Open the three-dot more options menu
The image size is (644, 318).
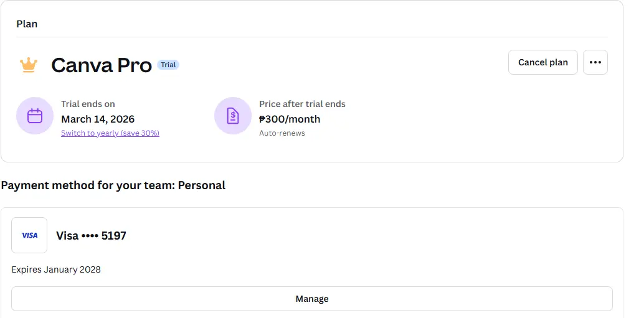(595, 62)
